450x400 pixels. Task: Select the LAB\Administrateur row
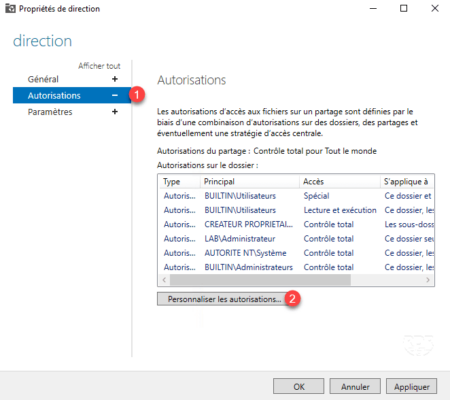296,239
